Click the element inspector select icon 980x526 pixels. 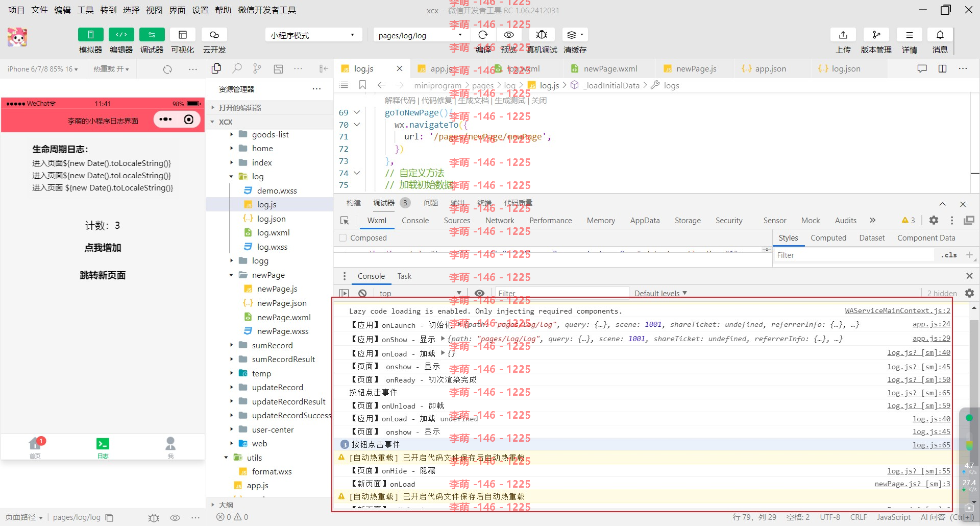pyautogui.click(x=345, y=221)
